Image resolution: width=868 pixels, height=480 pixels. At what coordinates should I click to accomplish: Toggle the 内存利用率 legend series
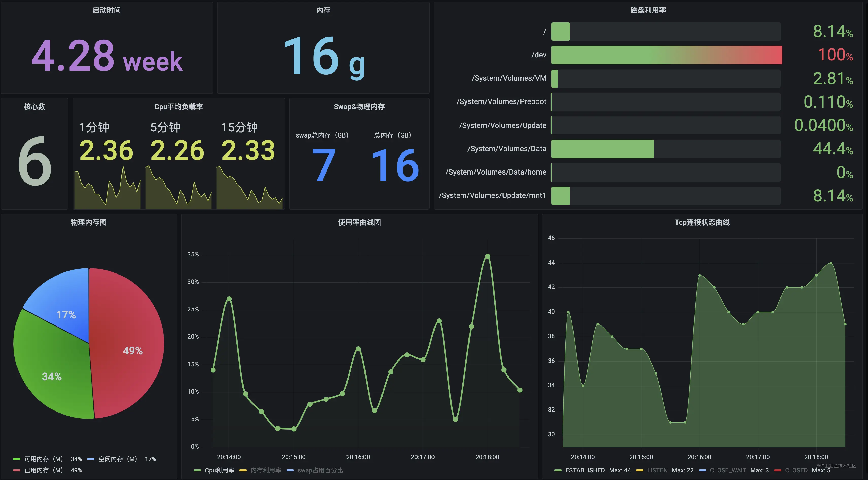(266, 470)
